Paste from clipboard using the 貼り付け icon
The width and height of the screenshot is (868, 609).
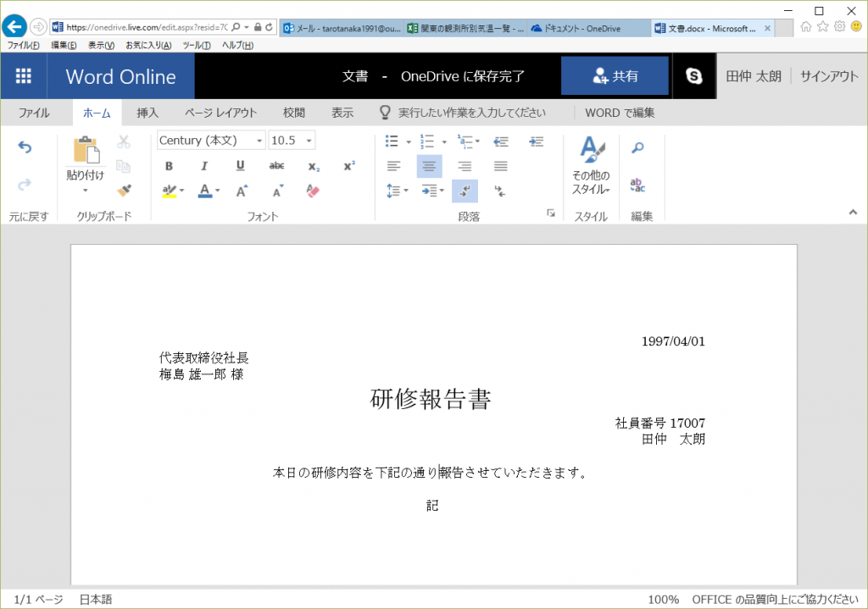[86, 150]
